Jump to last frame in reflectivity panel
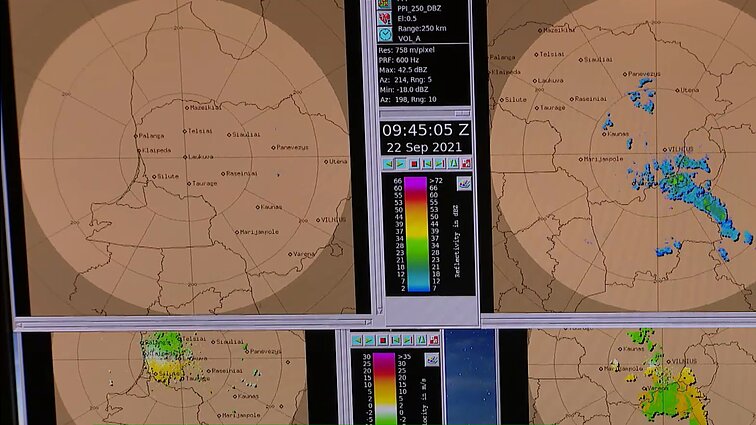 pyautogui.click(x=440, y=164)
